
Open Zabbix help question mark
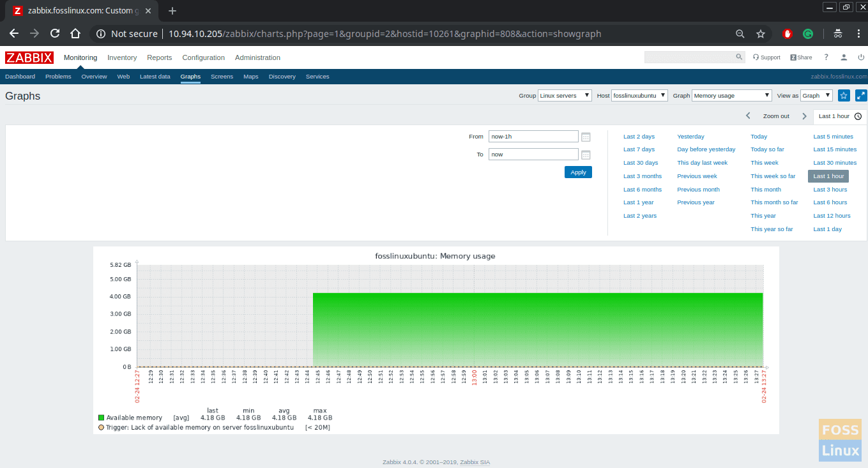826,57
